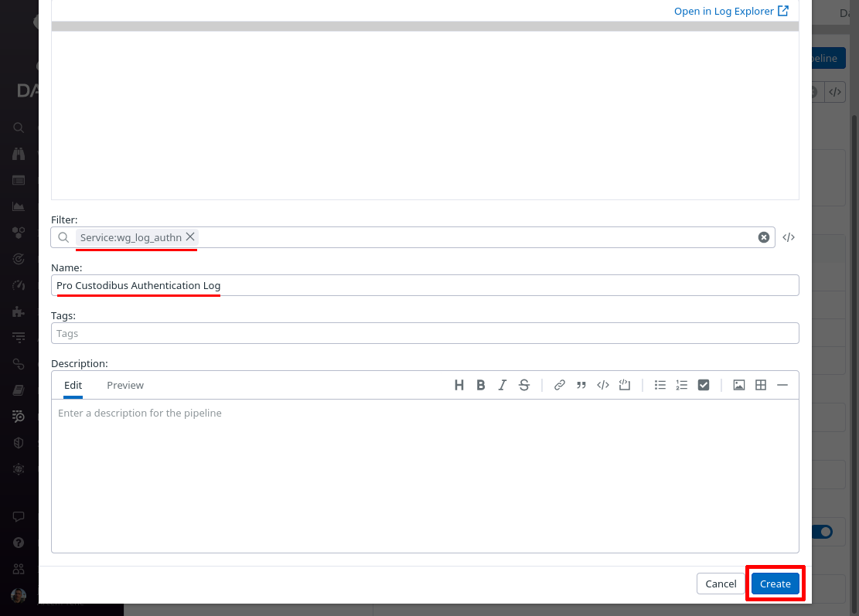Open the sidebar area chart icon
This screenshot has height=616, width=859.
[19, 206]
